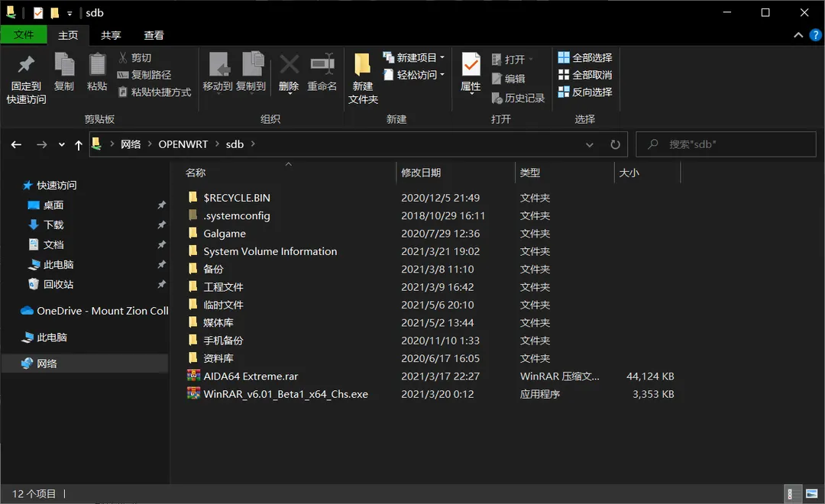Select the WinRAR_v6.01_Beta1_x64_Chs.exe icon
Viewport: 825px width, 504px height.
[x=193, y=393]
